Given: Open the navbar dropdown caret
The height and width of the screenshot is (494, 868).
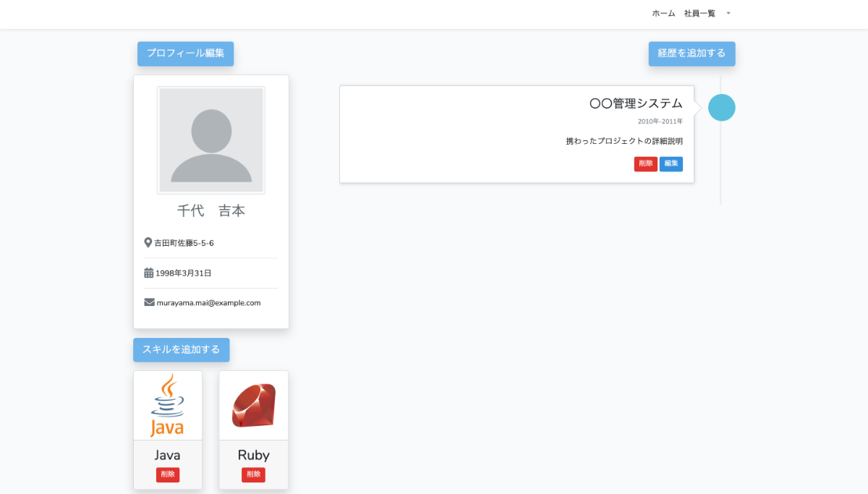Looking at the screenshot, I should pos(728,14).
